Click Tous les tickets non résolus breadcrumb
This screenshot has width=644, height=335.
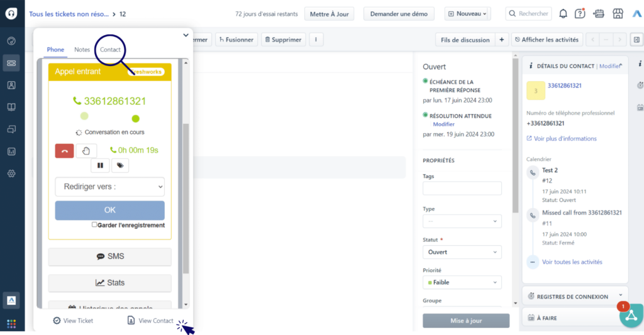[69, 14]
